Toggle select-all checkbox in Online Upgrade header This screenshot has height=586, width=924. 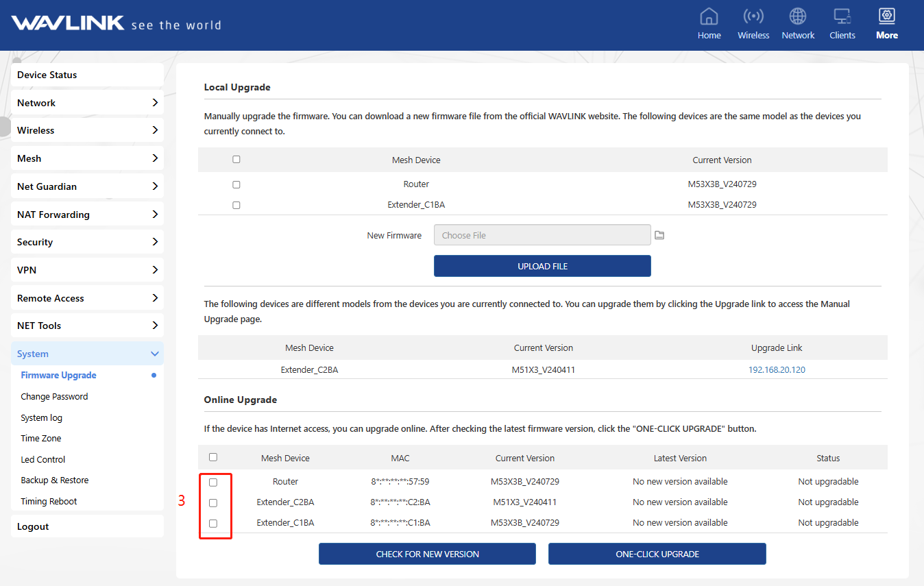(x=213, y=457)
